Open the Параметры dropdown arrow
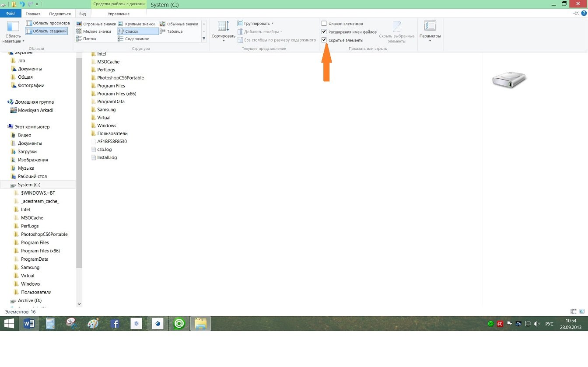The width and height of the screenshot is (588, 367). pyautogui.click(x=430, y=41)
